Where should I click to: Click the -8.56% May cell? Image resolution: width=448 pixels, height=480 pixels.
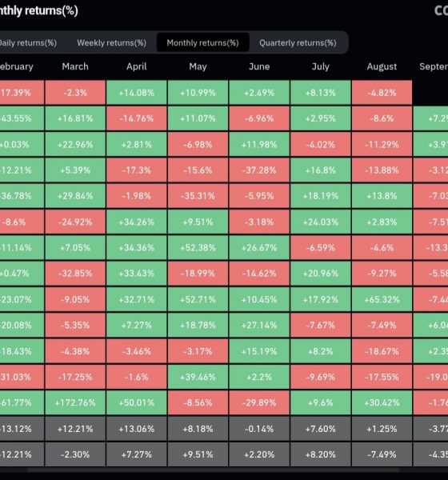pyautogui.click(x=198, y=402)
